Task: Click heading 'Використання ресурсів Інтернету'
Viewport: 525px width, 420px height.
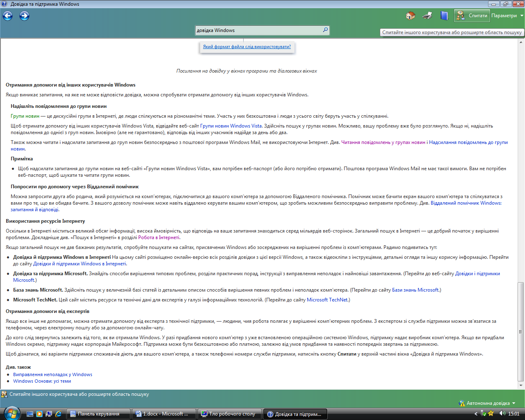Action: click(x=45, y=221)
